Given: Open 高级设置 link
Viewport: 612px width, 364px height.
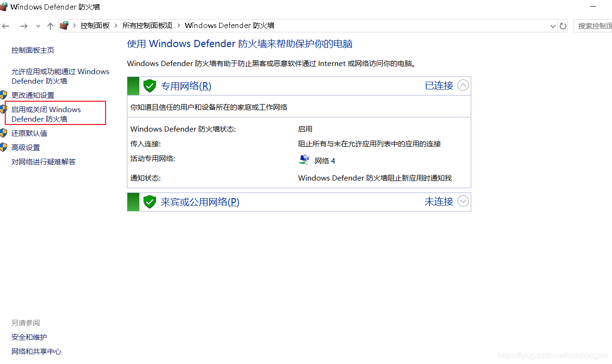Looking at the screenshot, I should click(x=26, y=147).
